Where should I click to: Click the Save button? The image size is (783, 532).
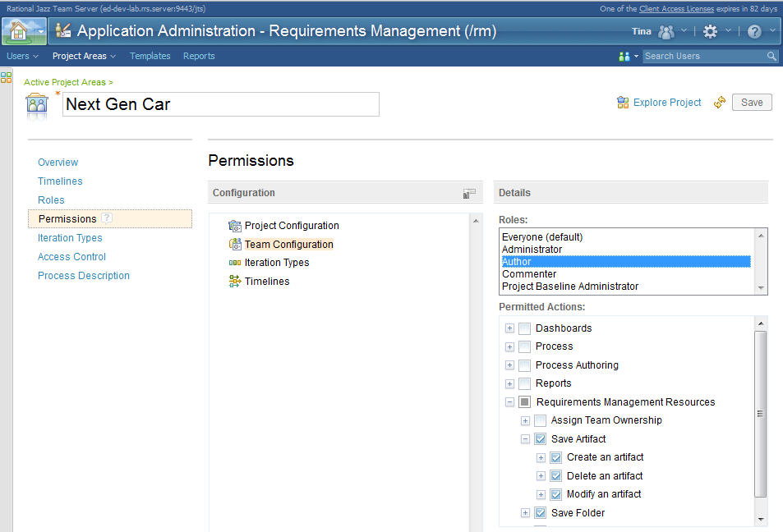tap(752, 102)
